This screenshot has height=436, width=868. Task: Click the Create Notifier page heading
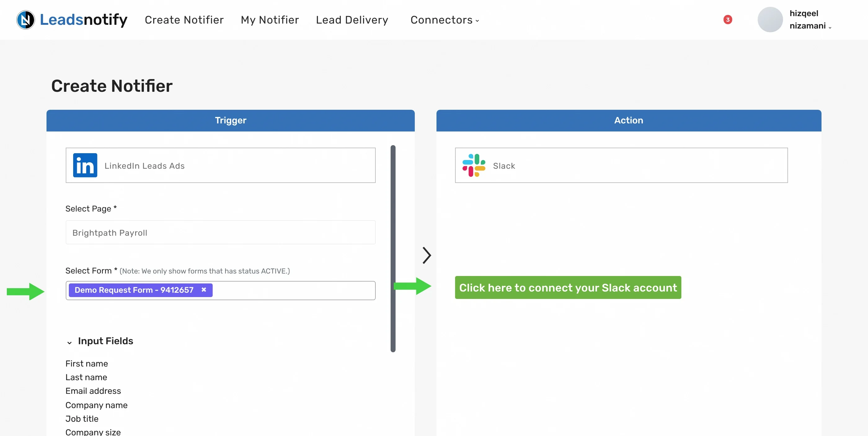pyautogui.click(x=112, y=86)
